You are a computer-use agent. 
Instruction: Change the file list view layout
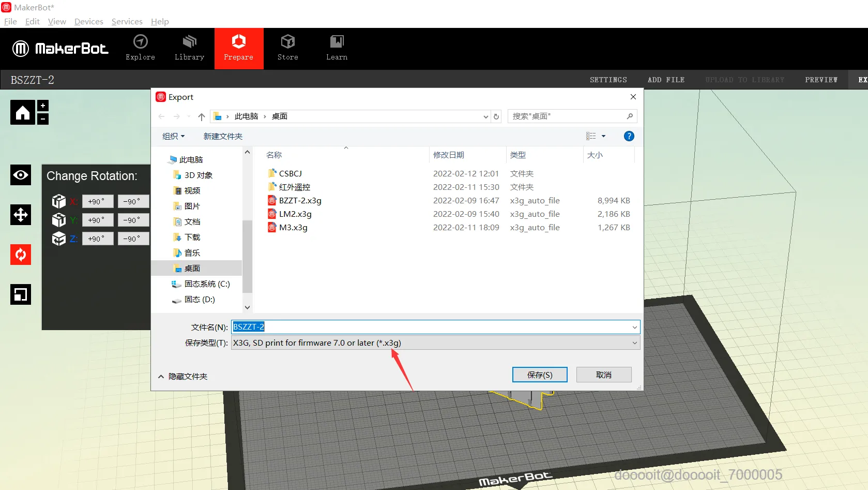click(591, 136)
